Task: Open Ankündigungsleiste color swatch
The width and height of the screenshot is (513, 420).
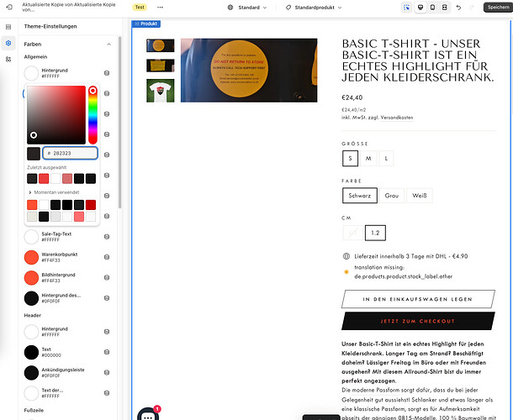Action: [31, 373]
